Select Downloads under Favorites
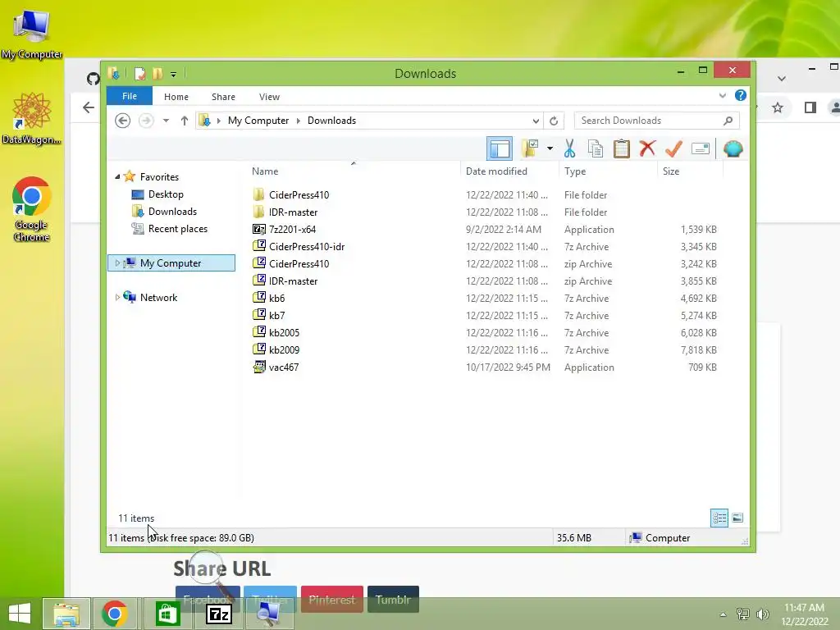Image resolution: width=840 pixels, height=630 pixels. [x=172, y=212]
